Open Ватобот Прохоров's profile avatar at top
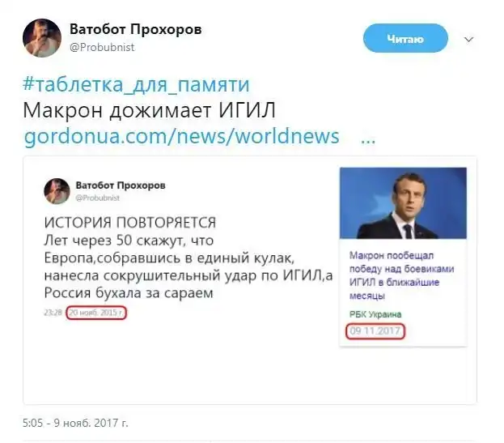The height and width of the screenshot is (443, 504). (42, 38)
